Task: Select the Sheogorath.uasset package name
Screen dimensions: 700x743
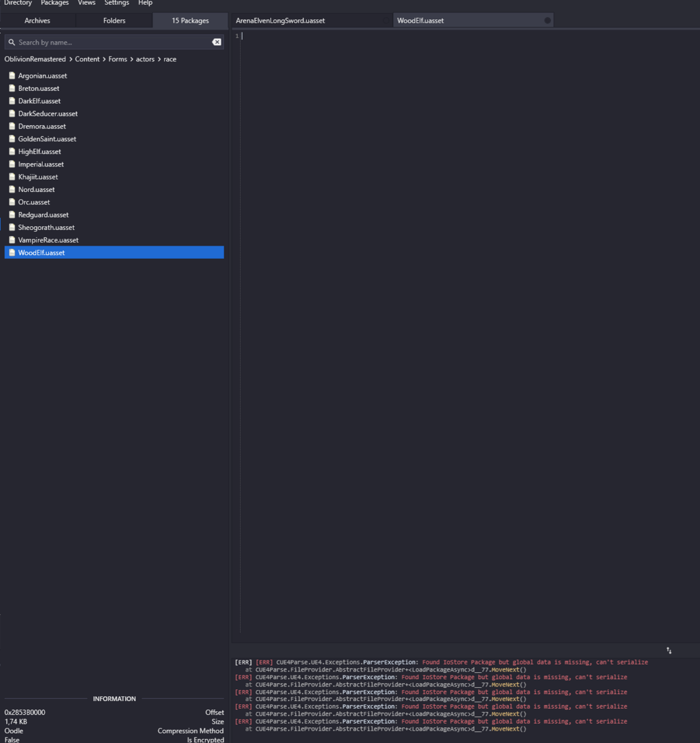Action: click(46, 228)
